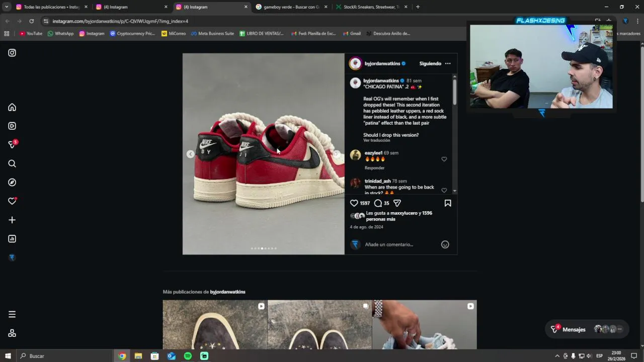Viewport: 644px width, 362px height.
Task: Click comments panel scrollbar thumb
Action: (454, 93)
